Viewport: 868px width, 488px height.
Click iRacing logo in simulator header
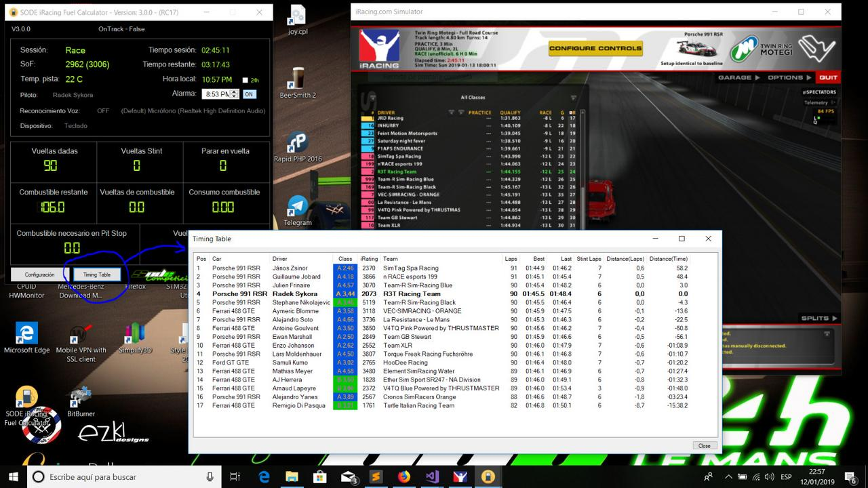[x=378, y=48]
